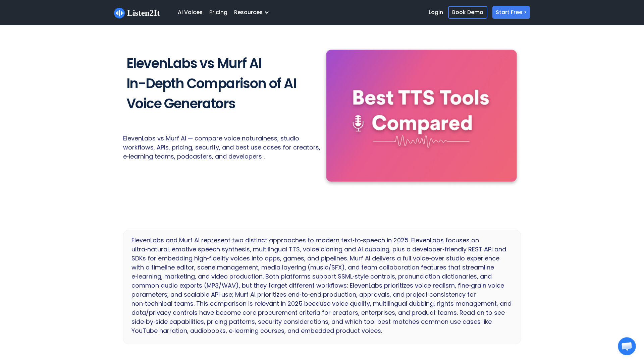Click the Listen2It waveform logo icon
This screenshot has width=644, height=362.
coord(119,13)
